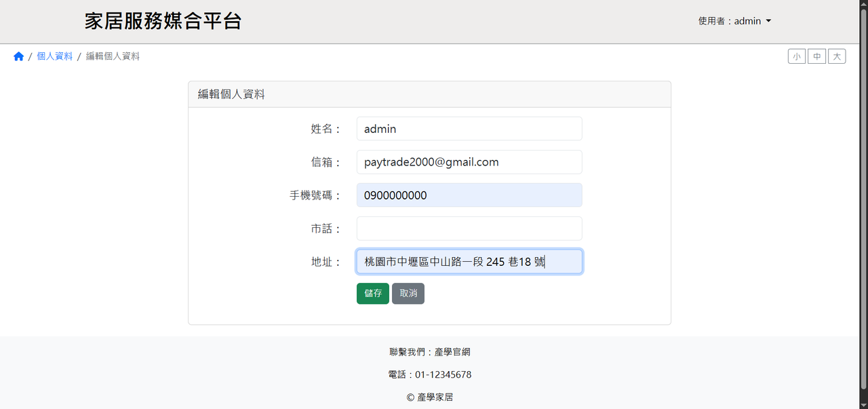Click the 家居服務媒合平台 site title

point(163,21)
